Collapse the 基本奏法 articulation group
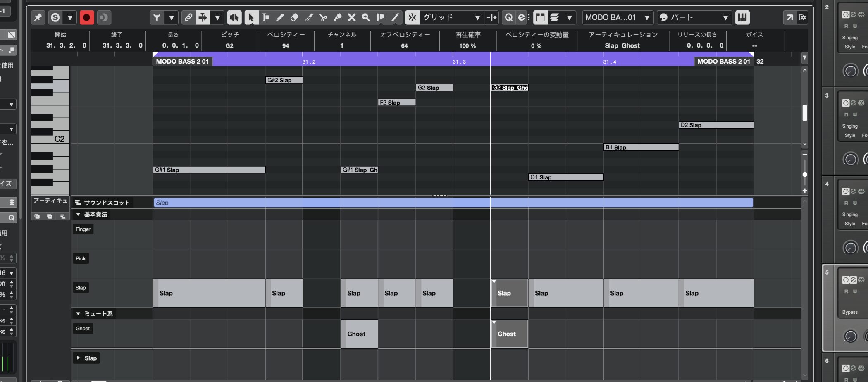This screenshot has width=868, height=382. [78, 214]
